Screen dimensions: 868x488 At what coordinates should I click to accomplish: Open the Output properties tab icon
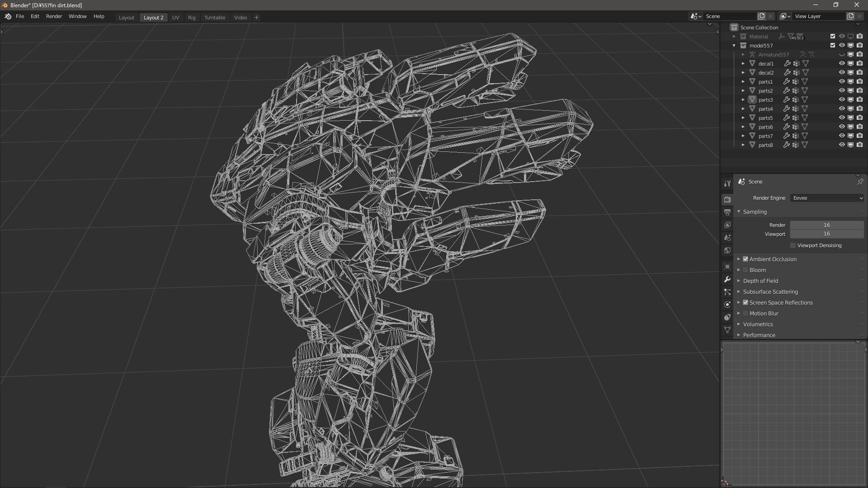click(727, 212)
